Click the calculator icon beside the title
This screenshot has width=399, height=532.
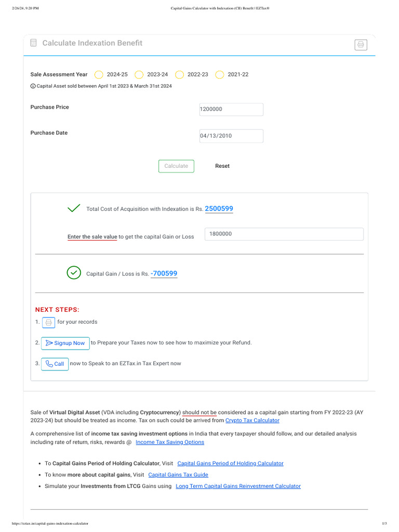point(33,43)
